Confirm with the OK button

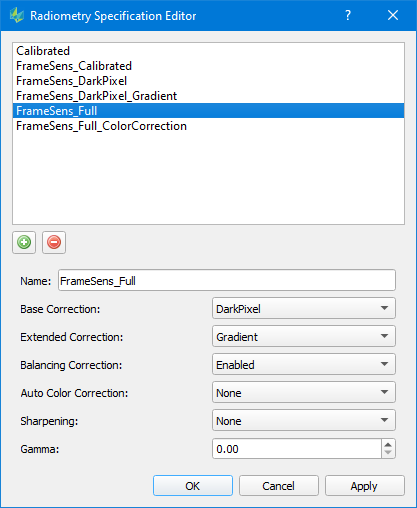tap(193, 486)
